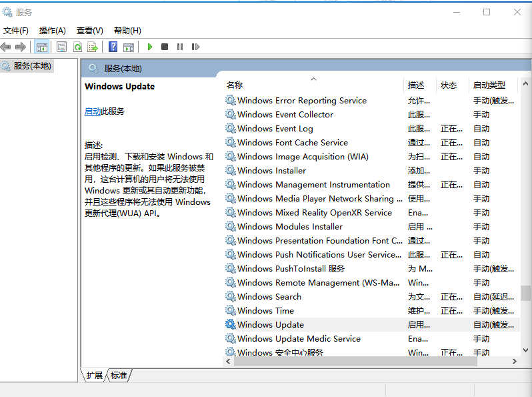The image size is (532, 397).
Task: Click the Export List toolbar icon
Action: 93,47
